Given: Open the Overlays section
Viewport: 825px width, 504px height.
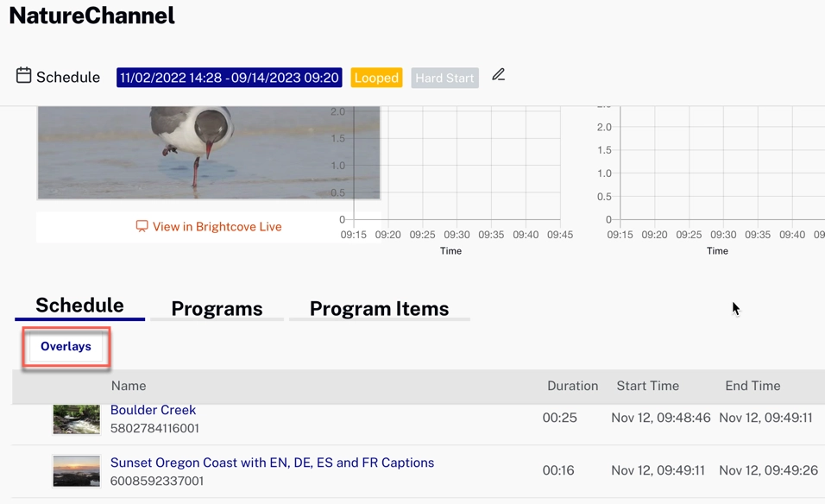Looking at the screenshot, I should pos(66,346).
